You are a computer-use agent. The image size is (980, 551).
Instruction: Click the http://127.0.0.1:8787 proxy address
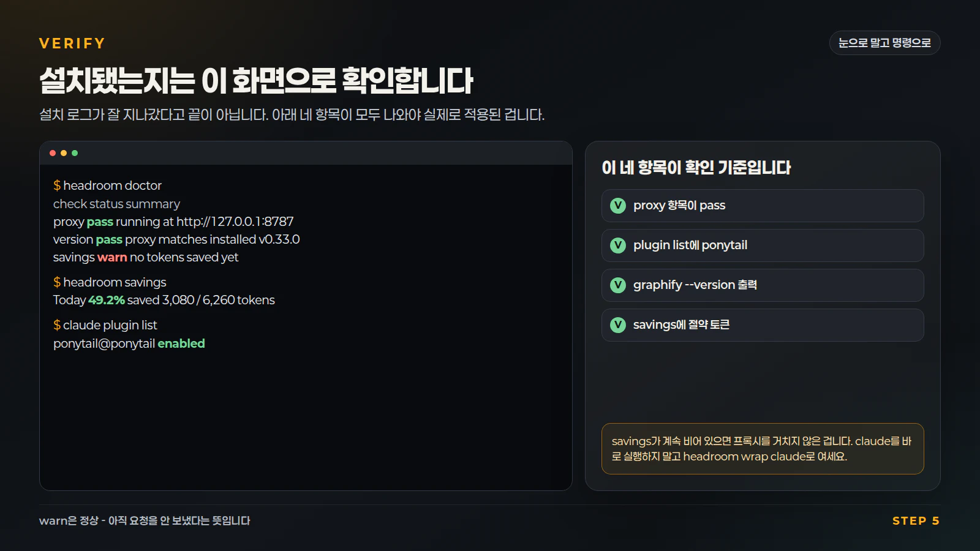click(x=235, y=222)
